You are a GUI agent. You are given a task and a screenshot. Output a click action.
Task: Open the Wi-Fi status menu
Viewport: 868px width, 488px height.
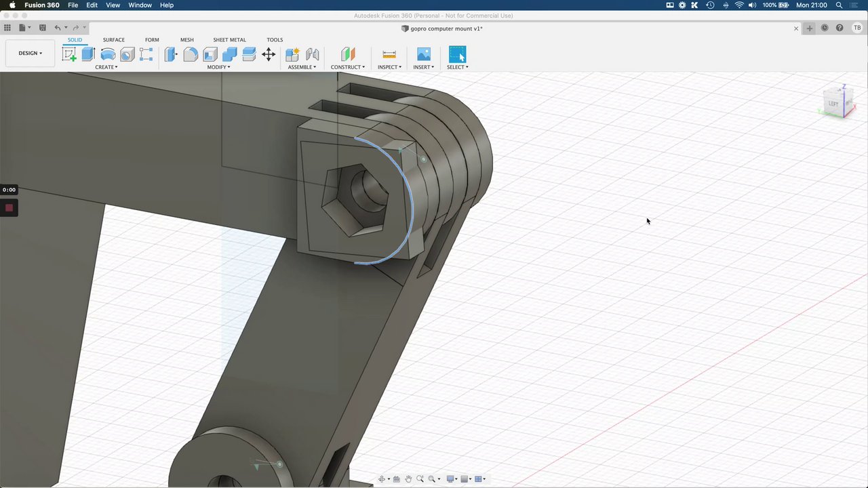[739, 5]
